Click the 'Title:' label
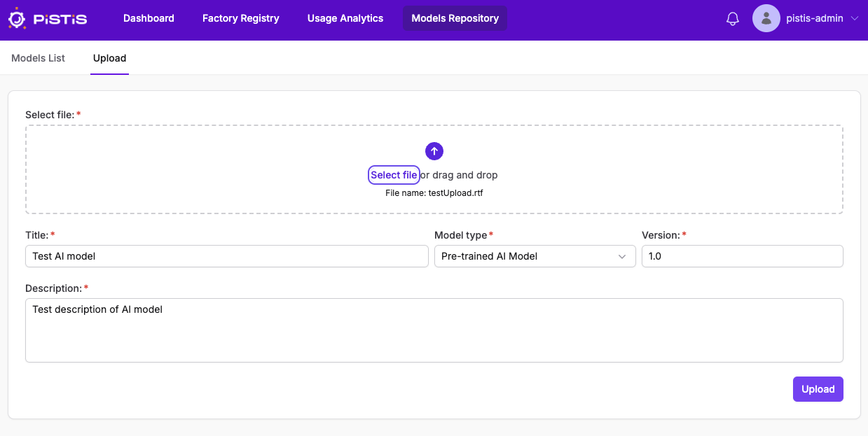 click(37, 235)
